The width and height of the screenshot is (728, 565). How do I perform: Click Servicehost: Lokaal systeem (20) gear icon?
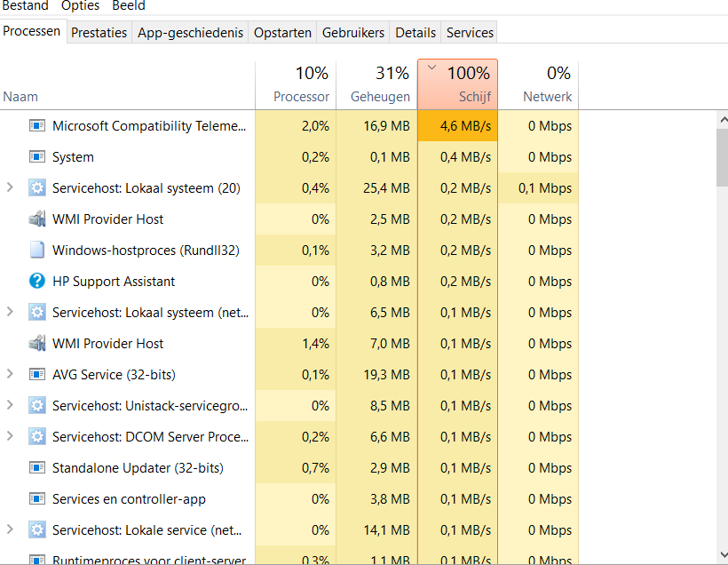pyautogui.click(x=37, y=188)
